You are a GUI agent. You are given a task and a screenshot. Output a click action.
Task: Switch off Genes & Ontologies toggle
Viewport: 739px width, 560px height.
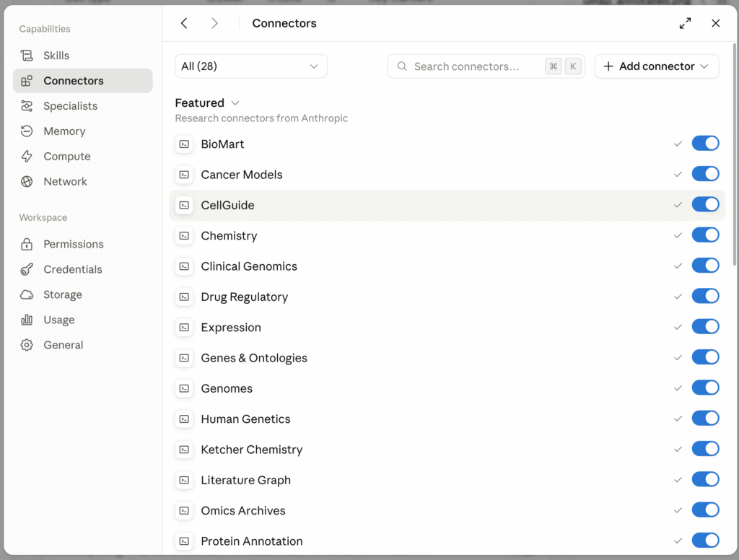point(705,357)
